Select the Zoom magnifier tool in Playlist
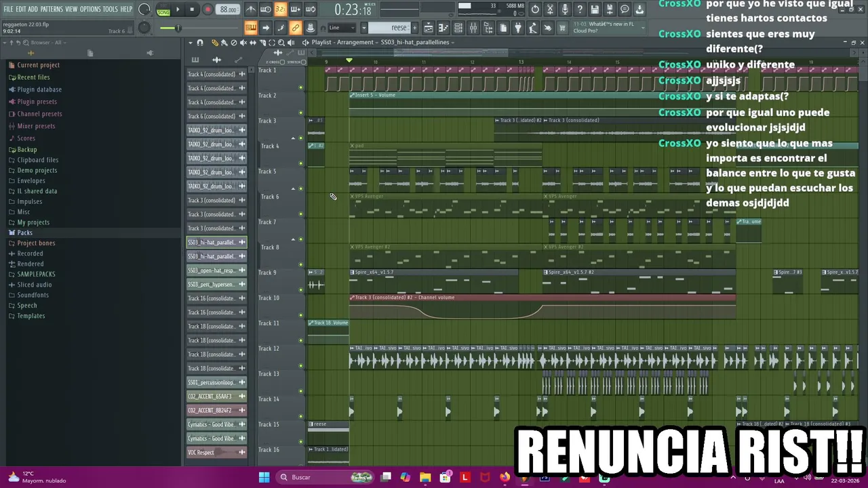 [281, 43]
